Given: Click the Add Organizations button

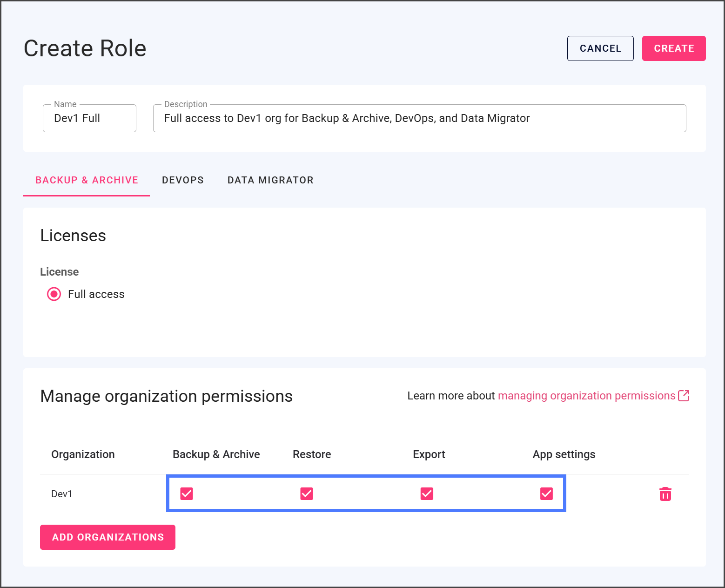Looking at the screenshot, I should (x=107, y=537).
